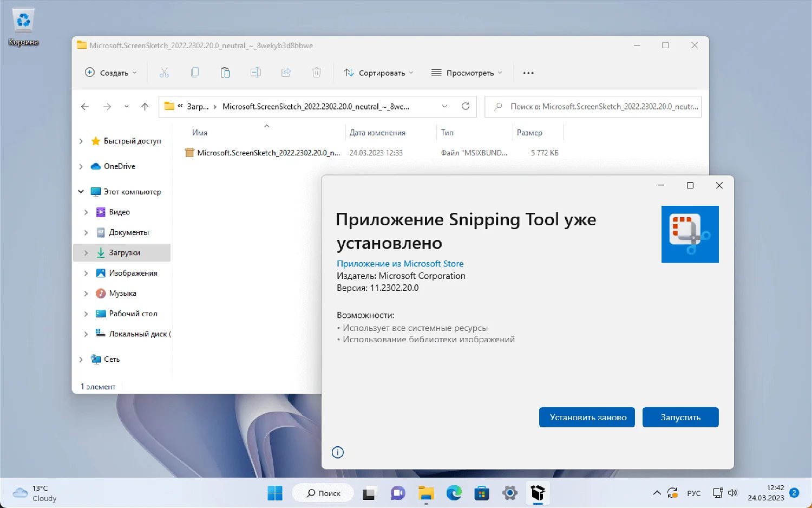Viewport: 812px width, 508px height.
Task: Expand the Загрузки tree node
Action: point(86,253)
